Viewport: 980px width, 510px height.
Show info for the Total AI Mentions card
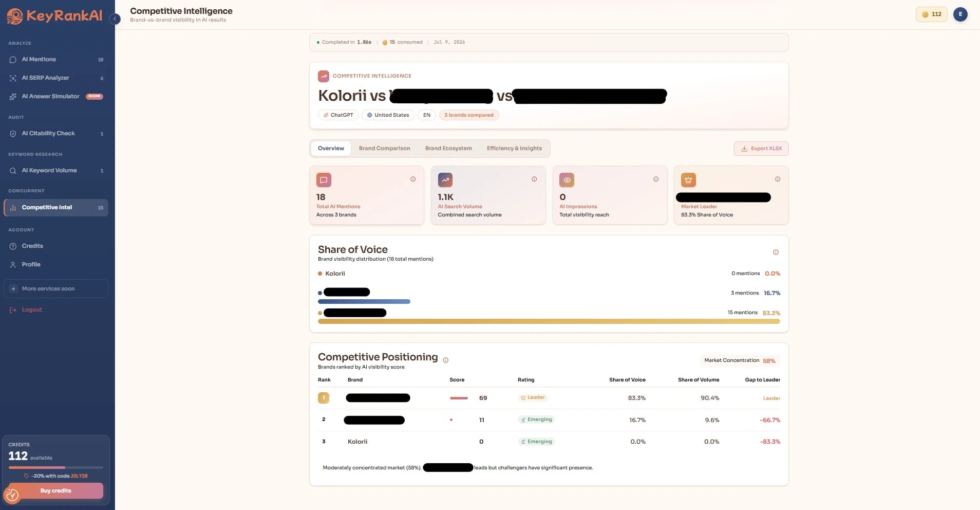(413, 179)
